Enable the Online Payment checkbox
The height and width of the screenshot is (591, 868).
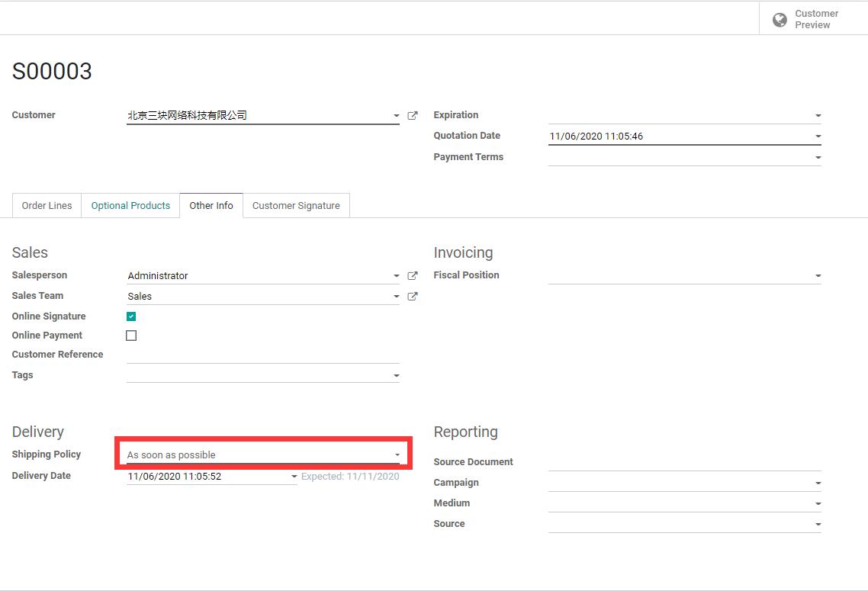(131, 336)
